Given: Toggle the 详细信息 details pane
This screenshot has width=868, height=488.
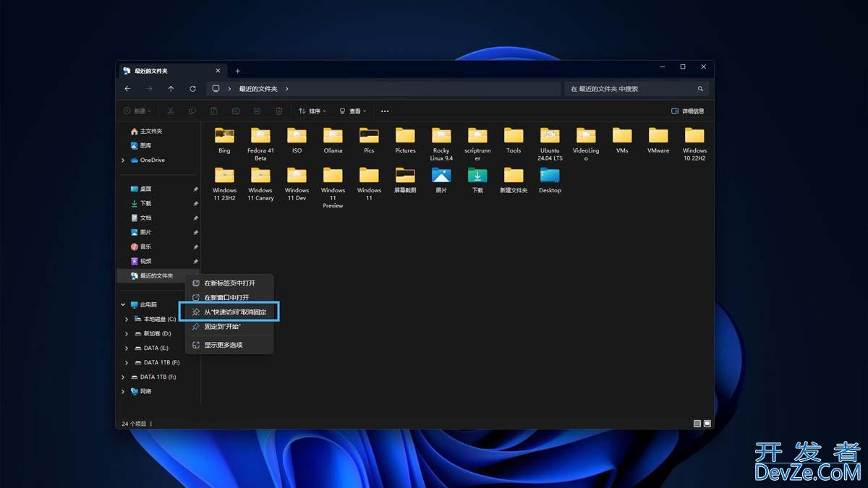Looking at the screenshot, I should click(x=687, y=111).
